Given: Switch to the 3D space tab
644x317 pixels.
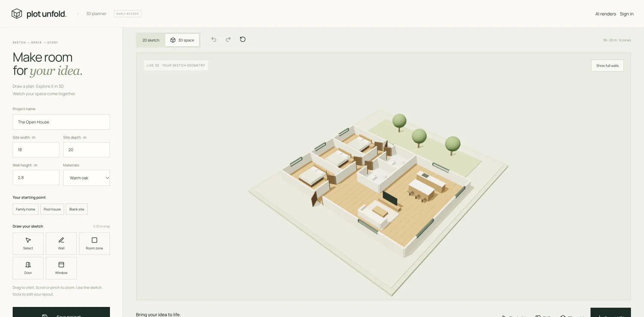Looking at the screenshot, I should tap(182, 40).
